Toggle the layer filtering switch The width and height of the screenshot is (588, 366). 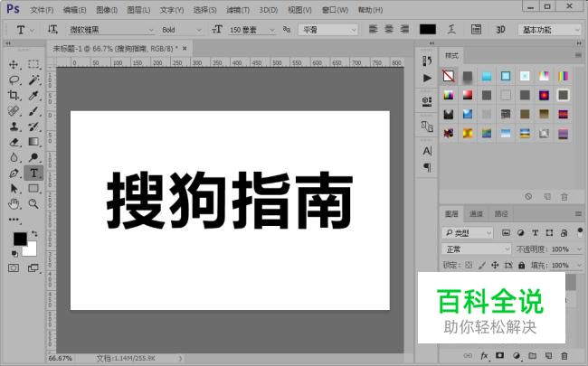580,232
